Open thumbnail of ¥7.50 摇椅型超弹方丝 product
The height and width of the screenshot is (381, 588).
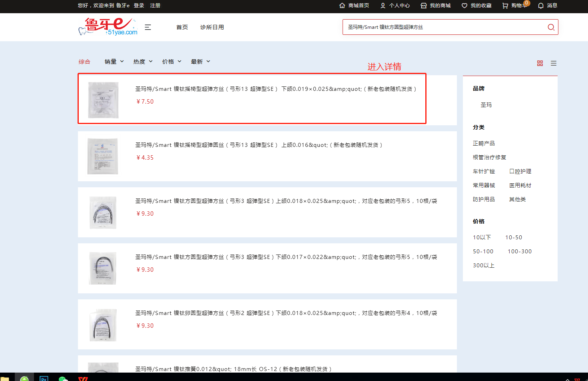pyautogui.click(x=103, y=100)
